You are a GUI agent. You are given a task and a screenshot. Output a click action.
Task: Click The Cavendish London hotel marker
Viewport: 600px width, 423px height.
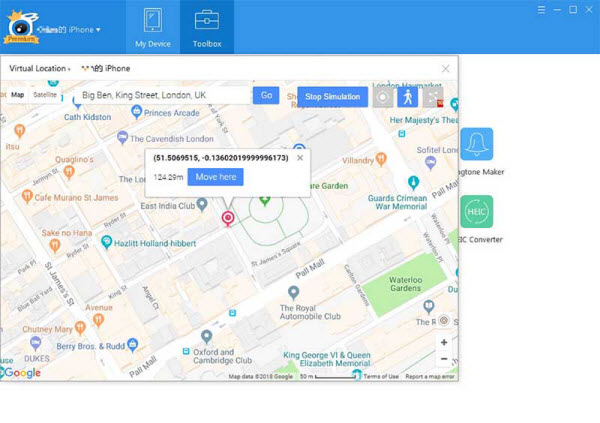pos(122,137)
